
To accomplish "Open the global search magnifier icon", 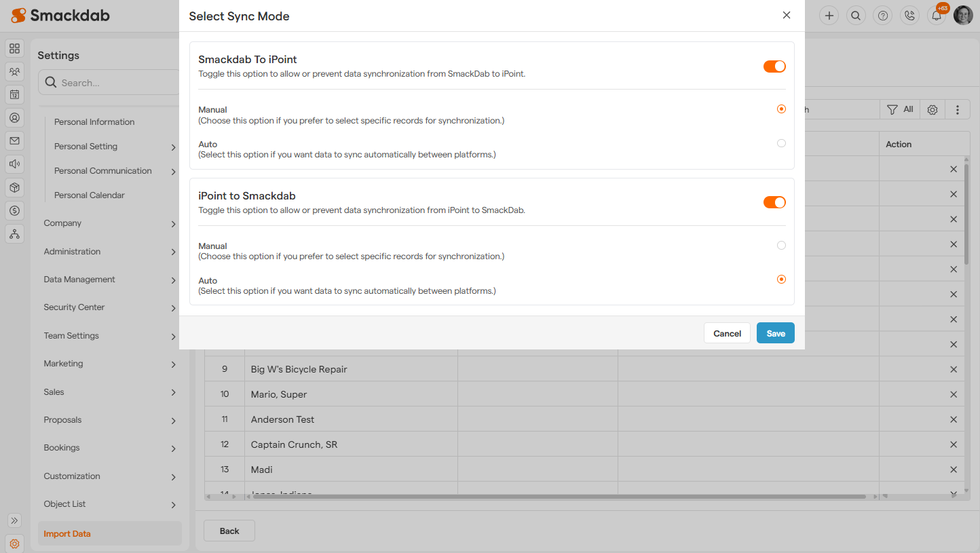I will point(856,16).
